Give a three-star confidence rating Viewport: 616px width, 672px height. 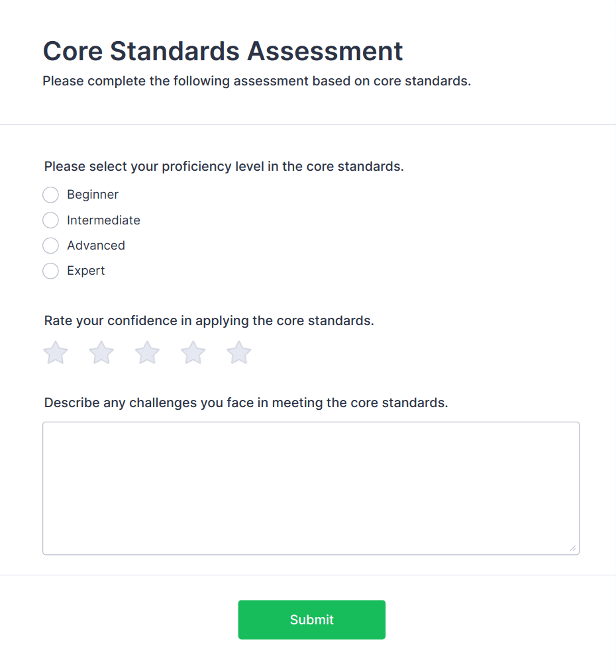click(x=147, y=353)
